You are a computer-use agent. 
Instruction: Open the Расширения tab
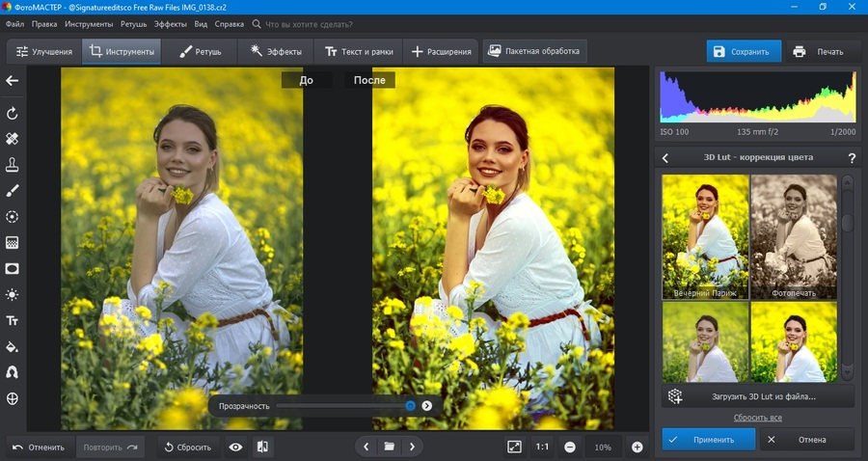pos(441,51)
